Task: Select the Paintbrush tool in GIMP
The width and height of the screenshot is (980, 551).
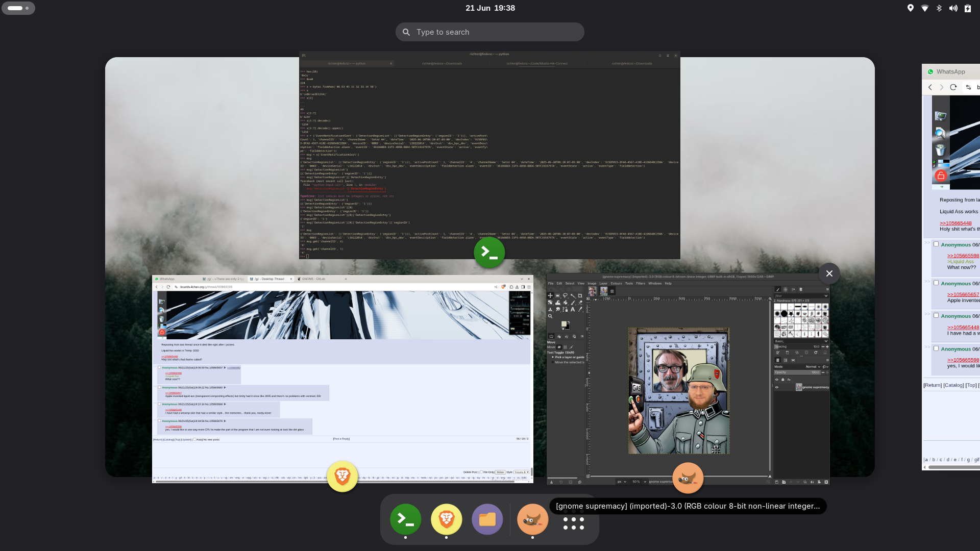Action: point(573,303)
